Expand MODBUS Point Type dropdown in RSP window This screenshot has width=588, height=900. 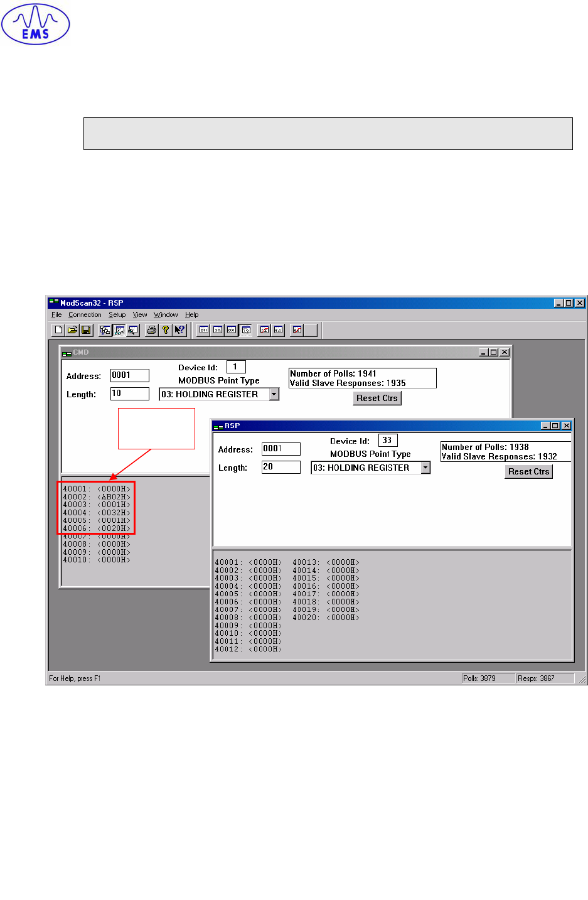[425, 468]
